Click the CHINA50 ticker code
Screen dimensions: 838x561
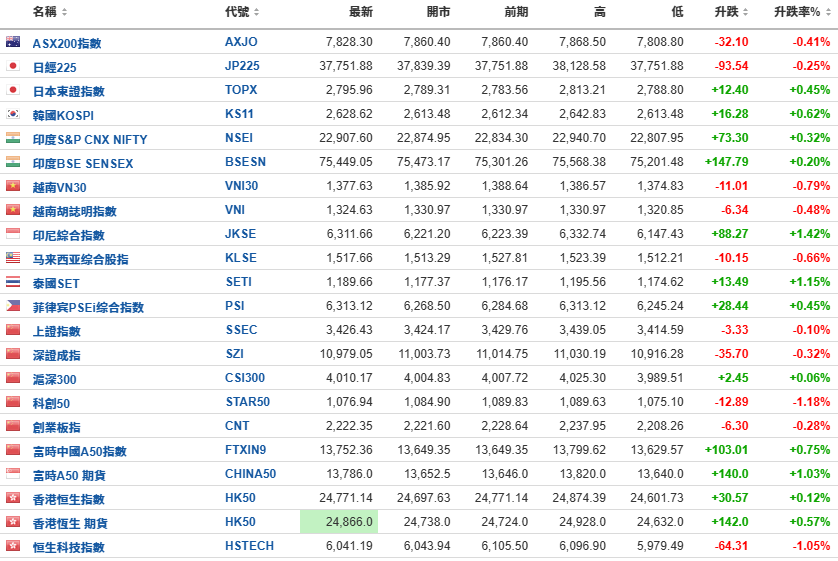click(x=250, y=474)
